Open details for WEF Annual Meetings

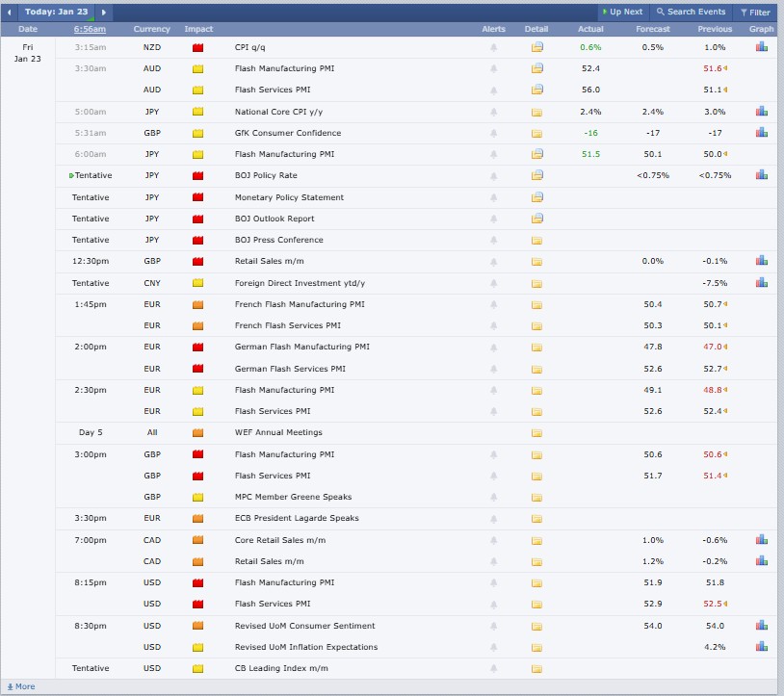click(536, 432)
